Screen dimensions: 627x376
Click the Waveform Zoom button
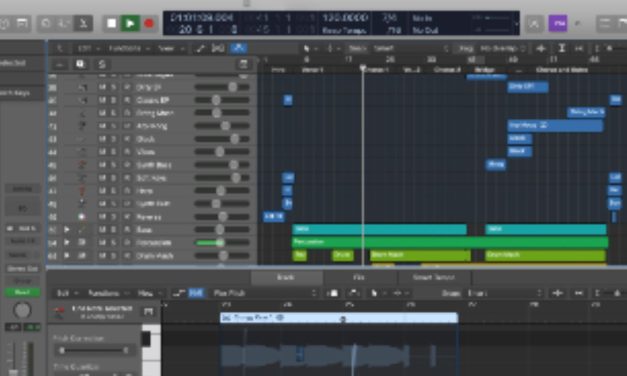541,48
